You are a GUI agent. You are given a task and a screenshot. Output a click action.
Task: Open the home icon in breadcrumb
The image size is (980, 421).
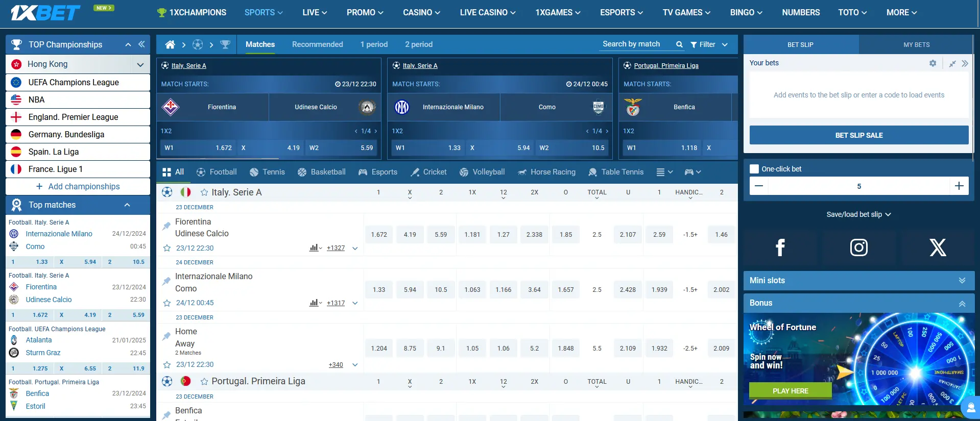pyautogui.click(x=170, y=44)
